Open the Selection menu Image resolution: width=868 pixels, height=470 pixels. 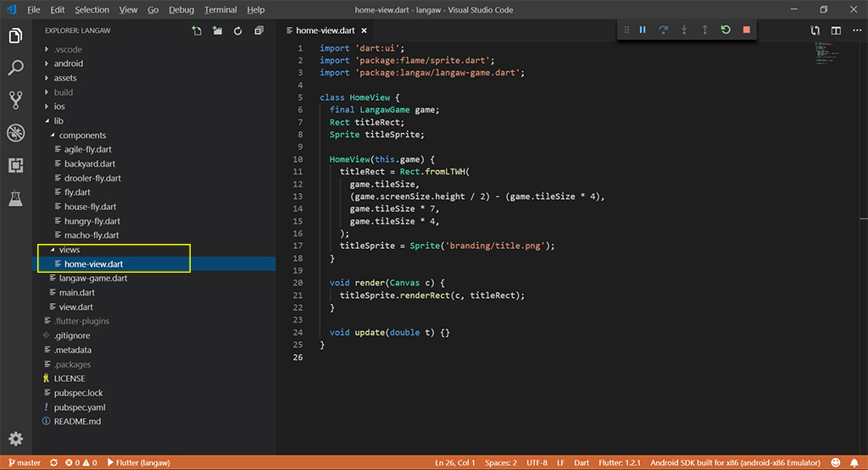point(92,10)
